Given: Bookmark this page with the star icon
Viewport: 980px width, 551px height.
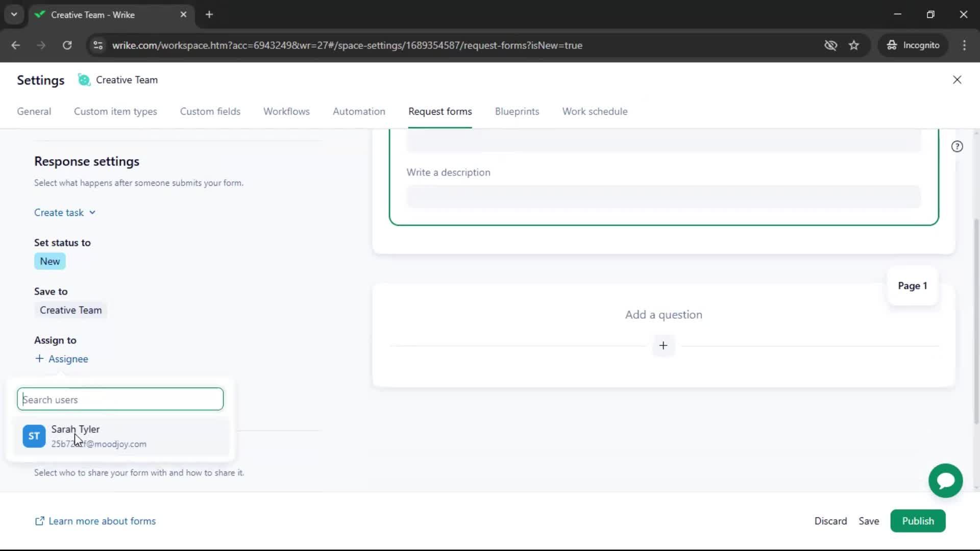Looking at the screenshot, I should point(854,45).
